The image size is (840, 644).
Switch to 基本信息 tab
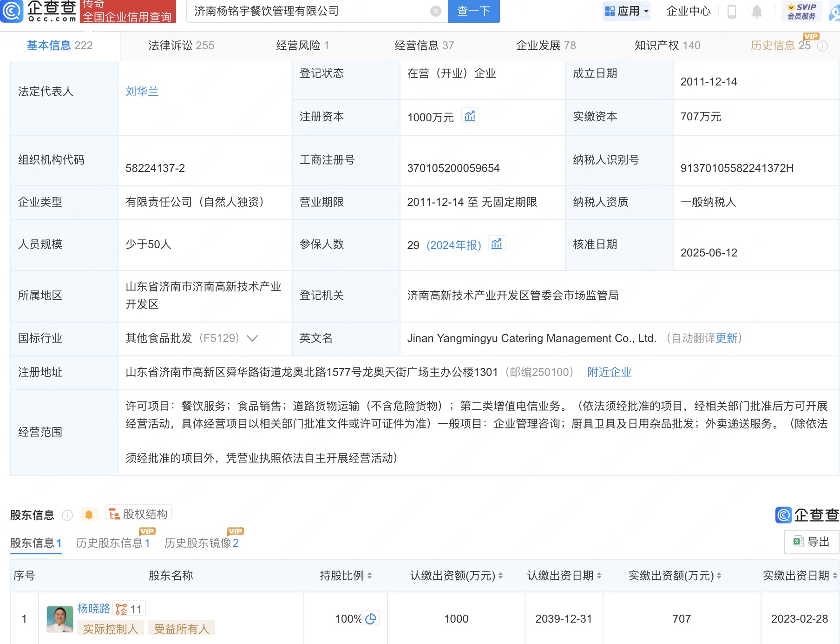[60, 46]
